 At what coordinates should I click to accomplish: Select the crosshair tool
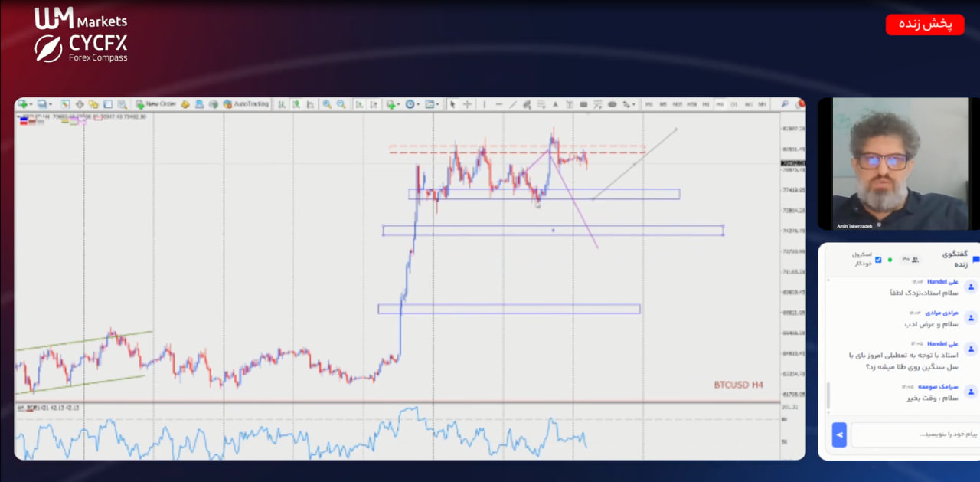coord(467,104)
